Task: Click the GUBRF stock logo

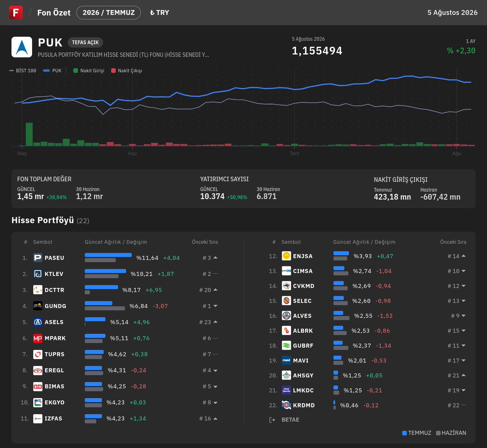Action: click(x=287, y=346)
